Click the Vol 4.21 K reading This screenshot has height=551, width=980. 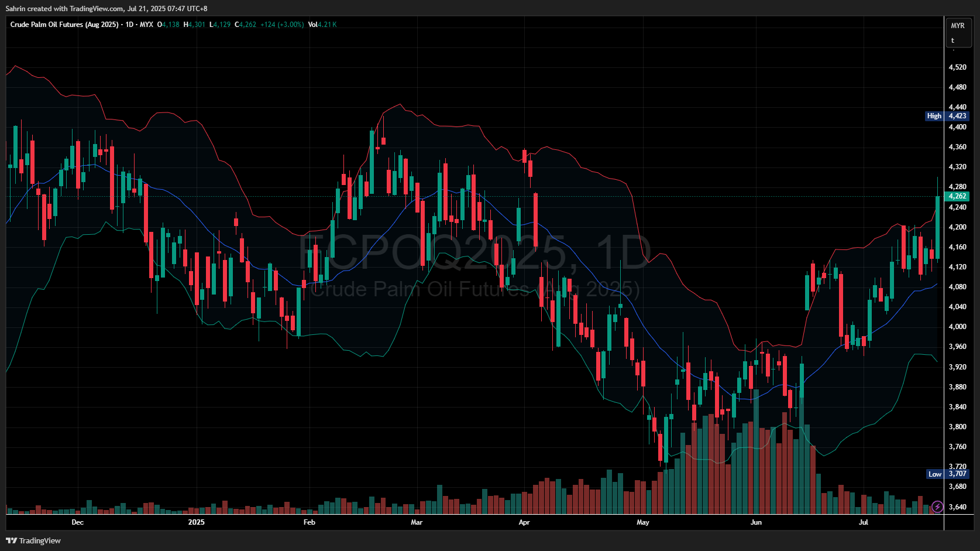point(322,25)
